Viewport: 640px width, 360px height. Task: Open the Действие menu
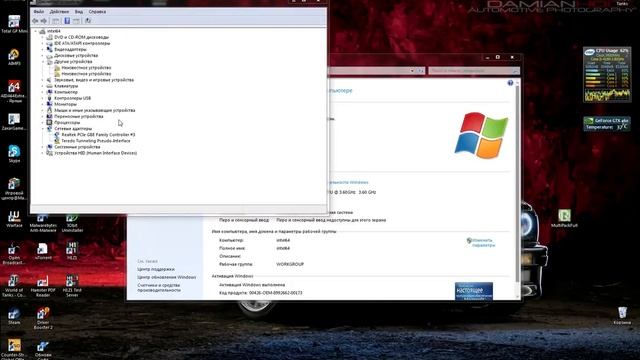coord(59,12)
